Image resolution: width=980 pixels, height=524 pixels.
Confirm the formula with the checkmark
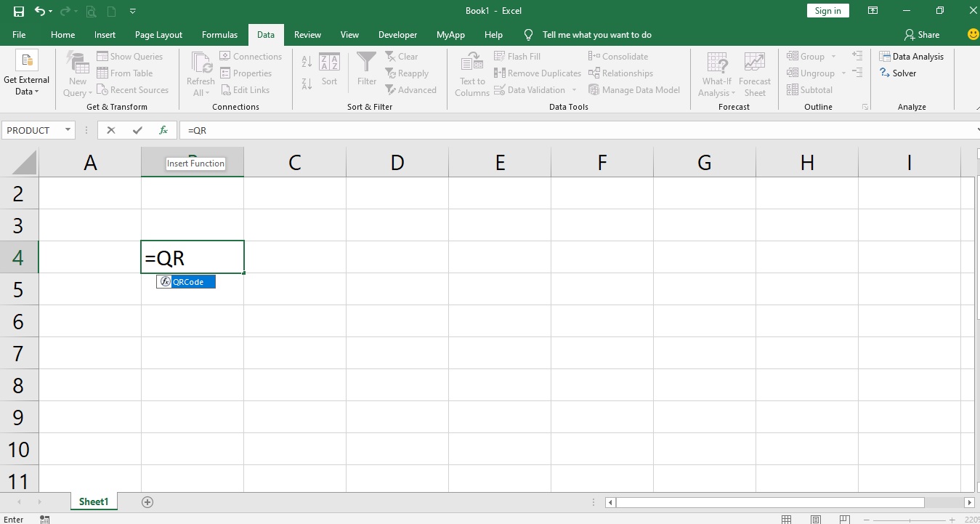coord(137,130)
